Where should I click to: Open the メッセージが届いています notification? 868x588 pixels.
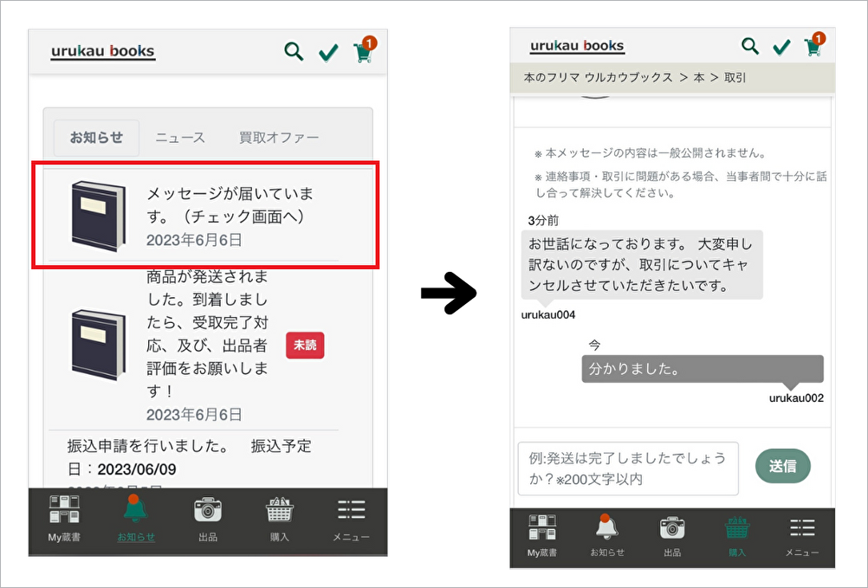point(205,215)
